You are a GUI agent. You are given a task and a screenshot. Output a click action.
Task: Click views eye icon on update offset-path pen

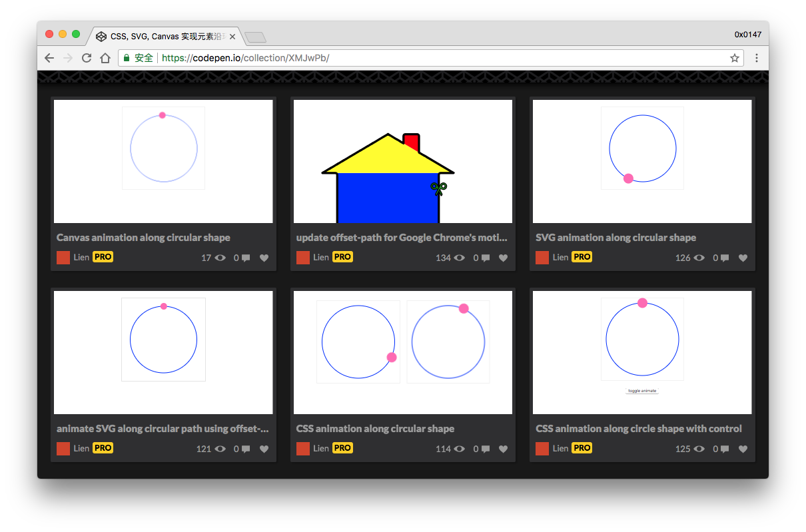point(460,258)
